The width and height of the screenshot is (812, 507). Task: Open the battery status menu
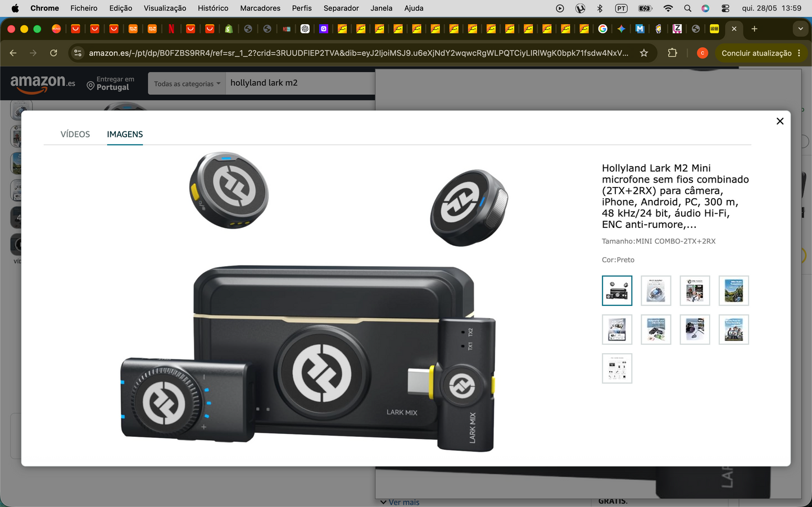tap(645, 8)
